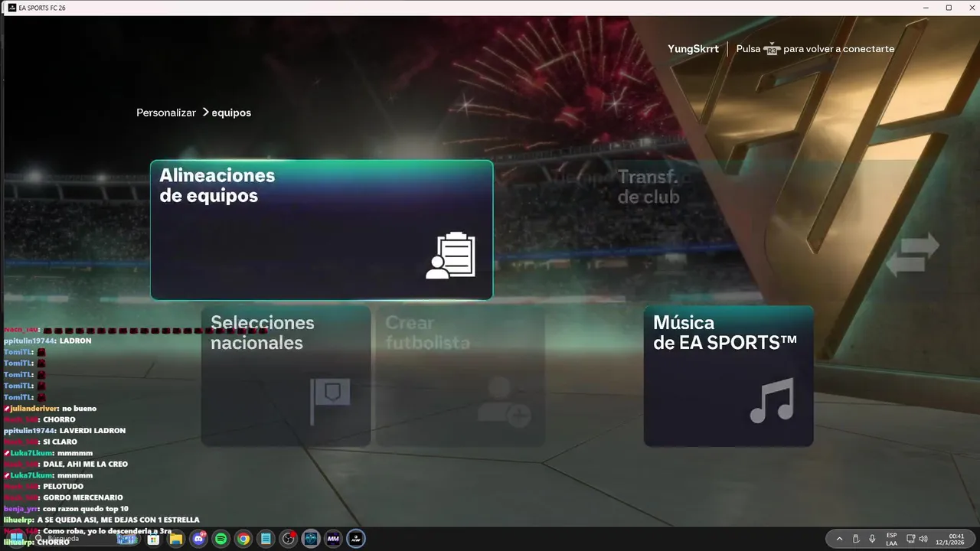The height and width of the screenshot is (551, 980).
Task: Switch the ESP LAA keyboard language
Action: pyautogui.click(x=892, y=539)
